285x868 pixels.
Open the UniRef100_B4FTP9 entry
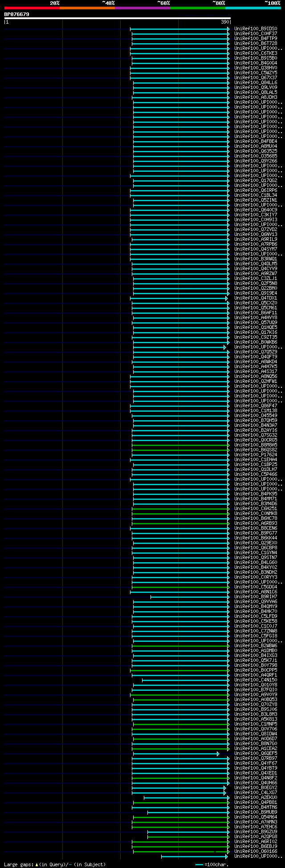click(256, 38)
